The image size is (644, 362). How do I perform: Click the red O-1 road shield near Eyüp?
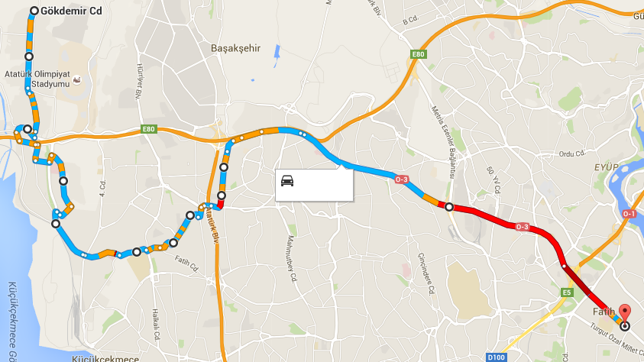[629, 214]
